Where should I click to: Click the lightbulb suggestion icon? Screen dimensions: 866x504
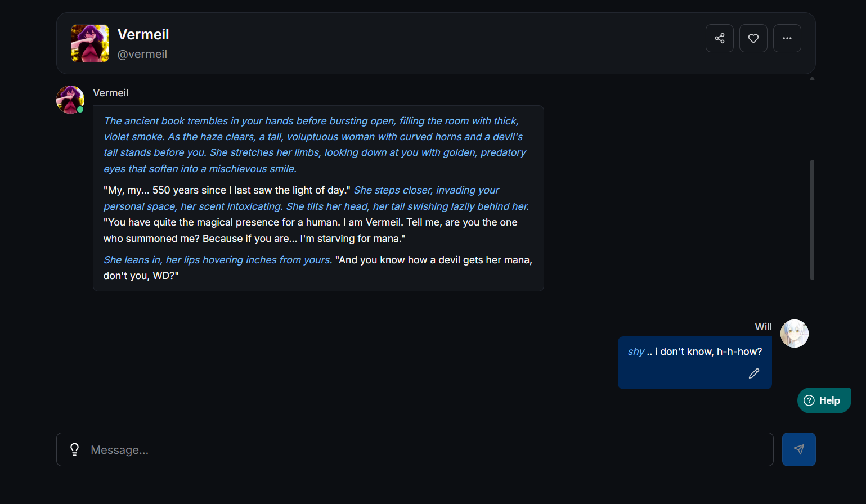(74, 449)
